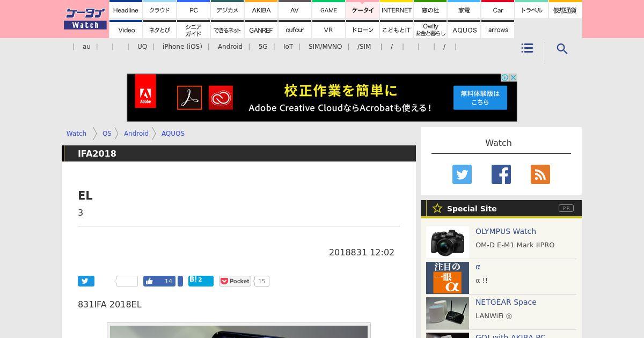The width and height of the screenshot is (644, 338).
Task: Click the IoT category link
Action: tap(288, 47)
